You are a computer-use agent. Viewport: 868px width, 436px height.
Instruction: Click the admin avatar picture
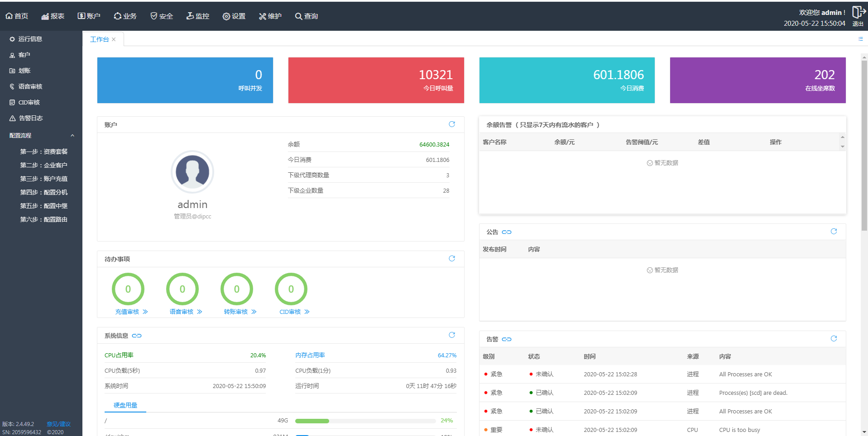192,172
